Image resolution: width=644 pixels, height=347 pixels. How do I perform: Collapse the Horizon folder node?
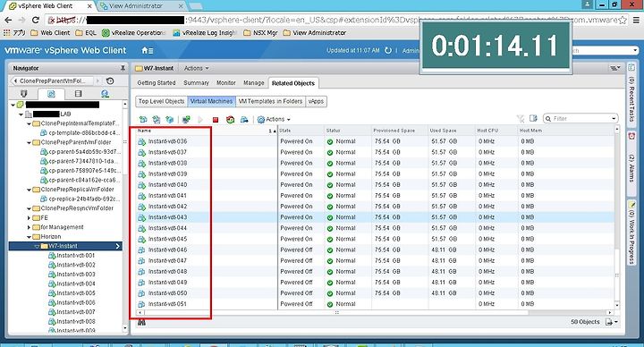pyautogui.click(x=30, y=237)
